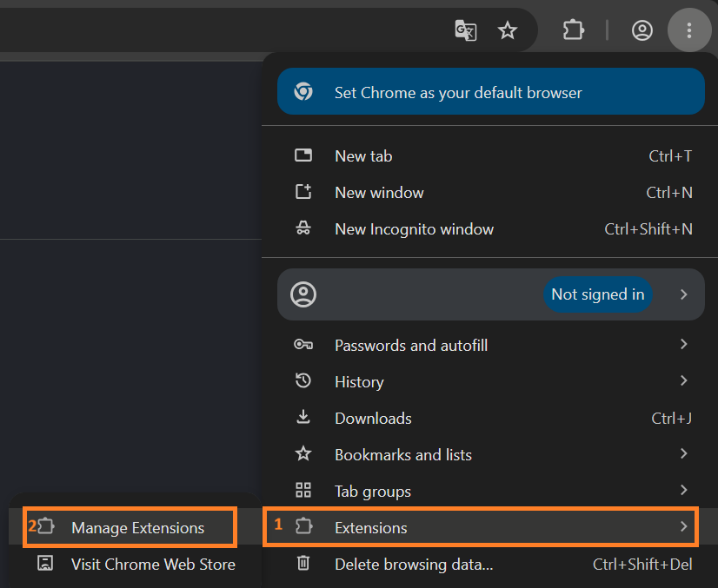Click the Ctrl+T shortcut label
This screenshot has height=588, width=718.
click(670, 156)
